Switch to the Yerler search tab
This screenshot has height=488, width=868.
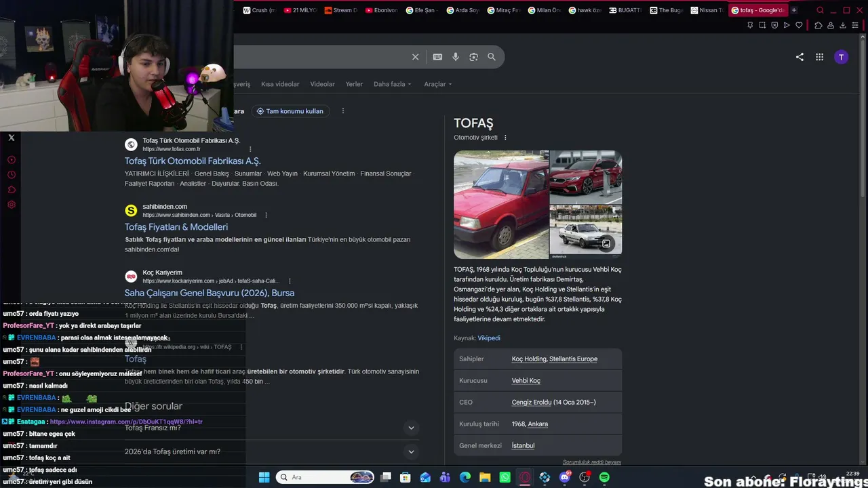354,84
